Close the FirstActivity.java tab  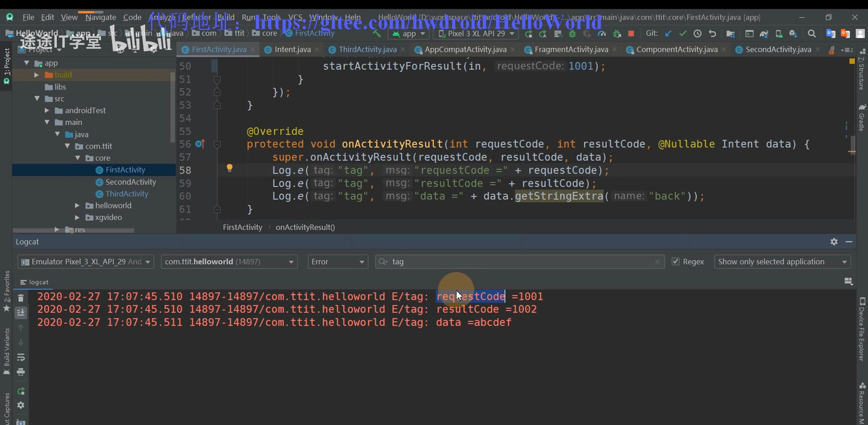(x=253, y=49)
